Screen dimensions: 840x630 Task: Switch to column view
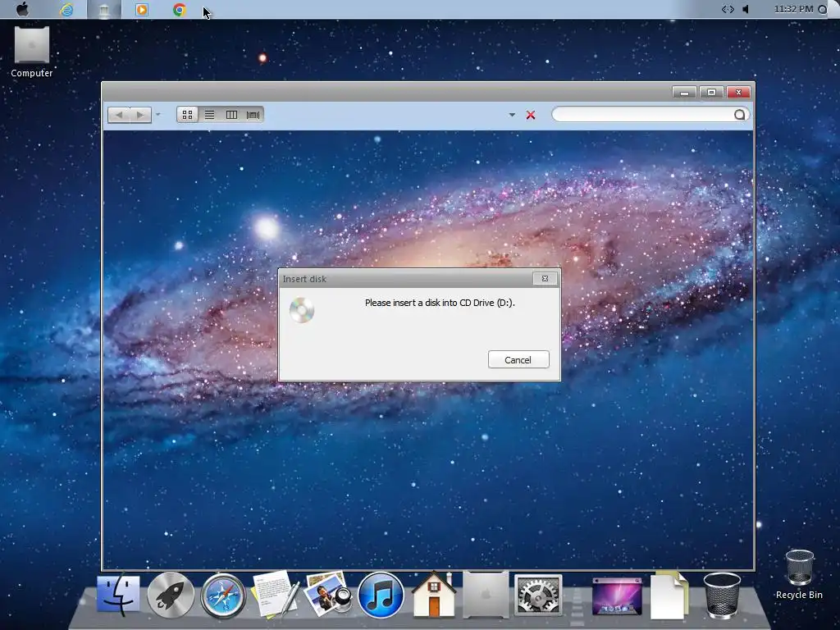coord(231,115)
